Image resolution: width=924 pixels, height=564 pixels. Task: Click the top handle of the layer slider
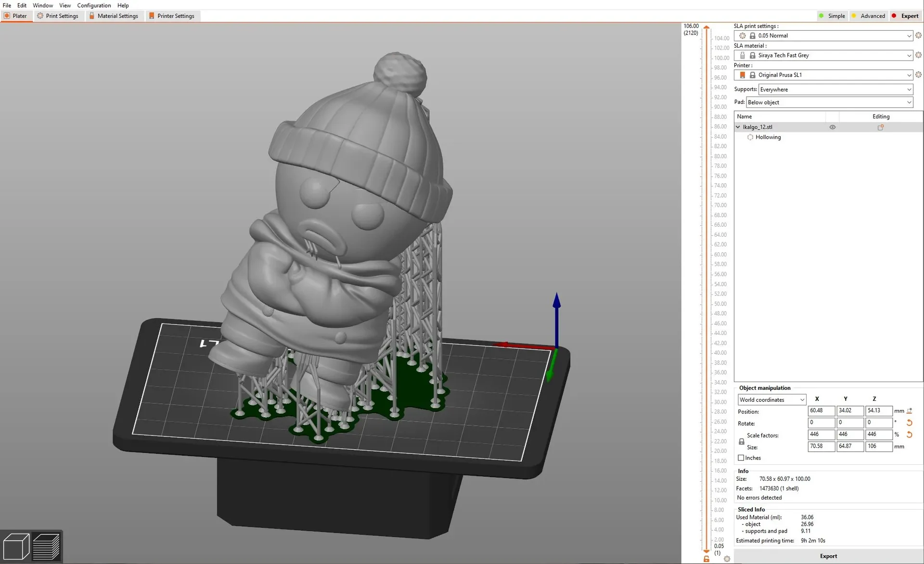pyautogui.click(x=706, y=28)
